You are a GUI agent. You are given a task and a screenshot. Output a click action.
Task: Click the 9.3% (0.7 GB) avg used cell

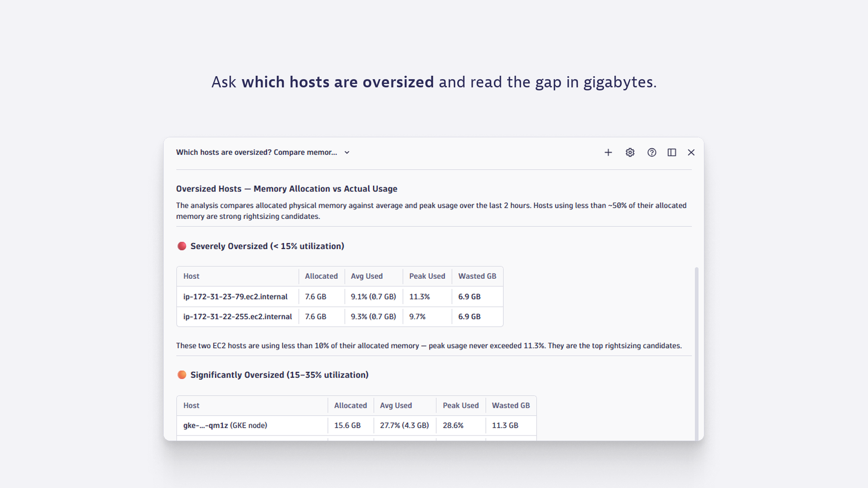coord(373,316)
